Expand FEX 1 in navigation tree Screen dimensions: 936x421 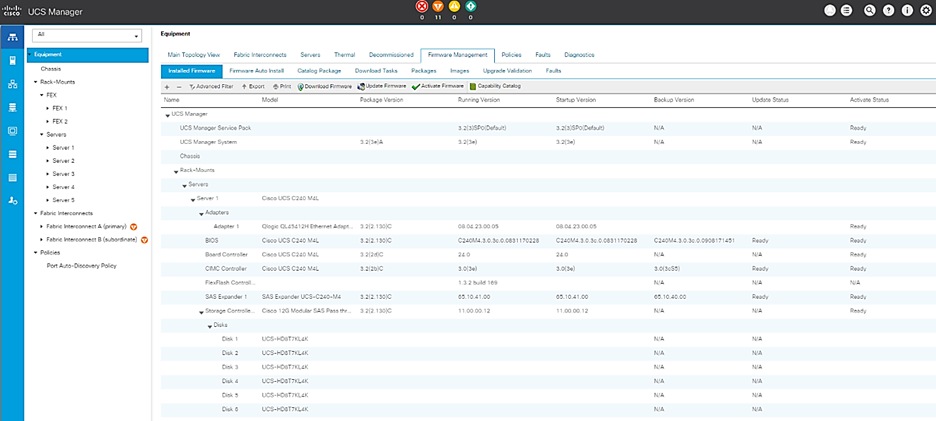click(48, 108)
